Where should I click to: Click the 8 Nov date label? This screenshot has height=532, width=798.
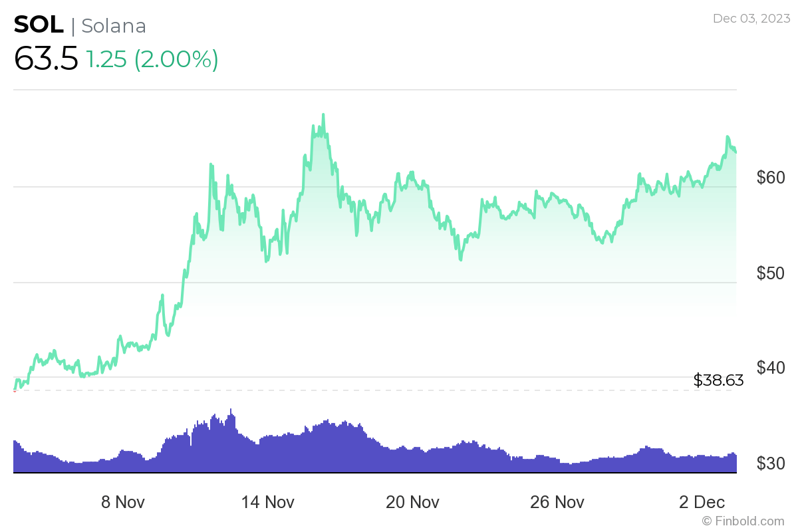coord(122,503)
